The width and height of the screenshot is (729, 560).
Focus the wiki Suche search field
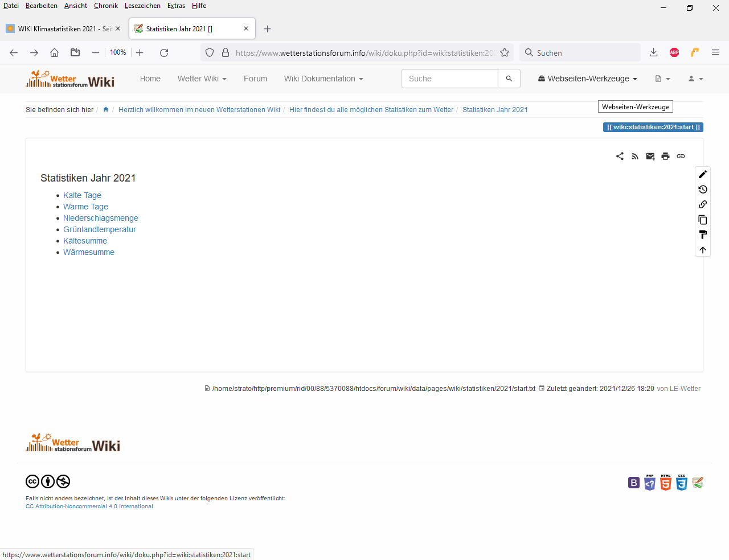(450, 79)
